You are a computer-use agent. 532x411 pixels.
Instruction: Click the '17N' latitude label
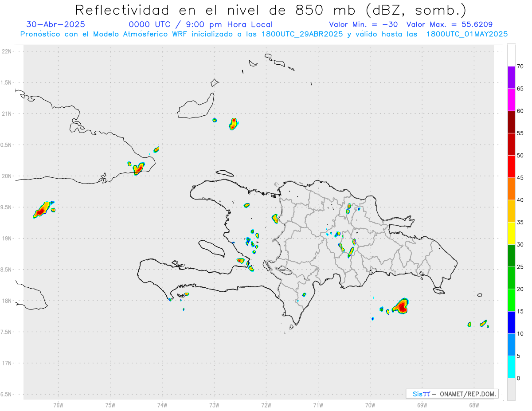coord(8,363)
